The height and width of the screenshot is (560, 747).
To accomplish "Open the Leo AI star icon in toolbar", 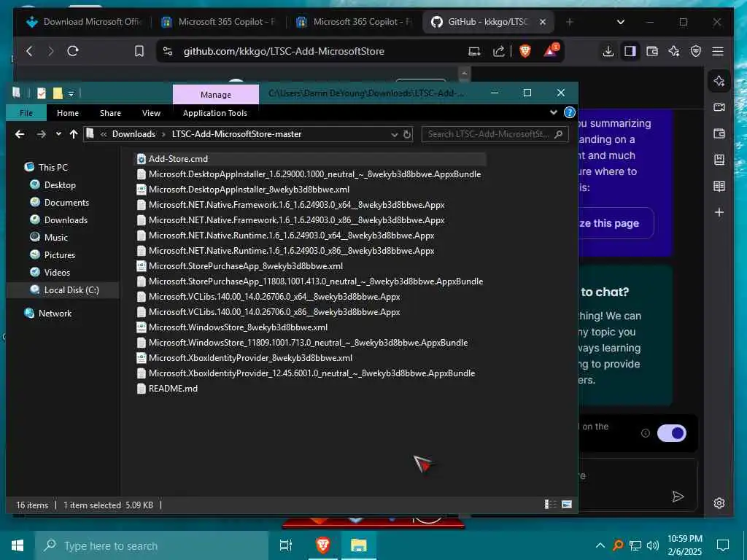I will pos(673,51).
